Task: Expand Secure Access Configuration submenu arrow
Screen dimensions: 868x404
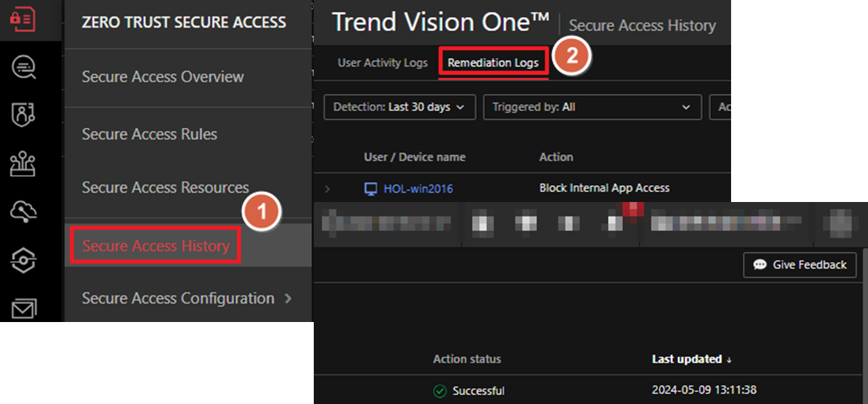Action: coord(288,298)
